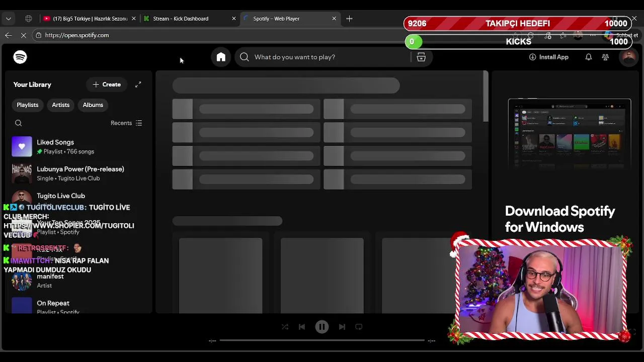Toggle shuffle in the player bar
The image size is (644, 362).
(x=285, y=327)
